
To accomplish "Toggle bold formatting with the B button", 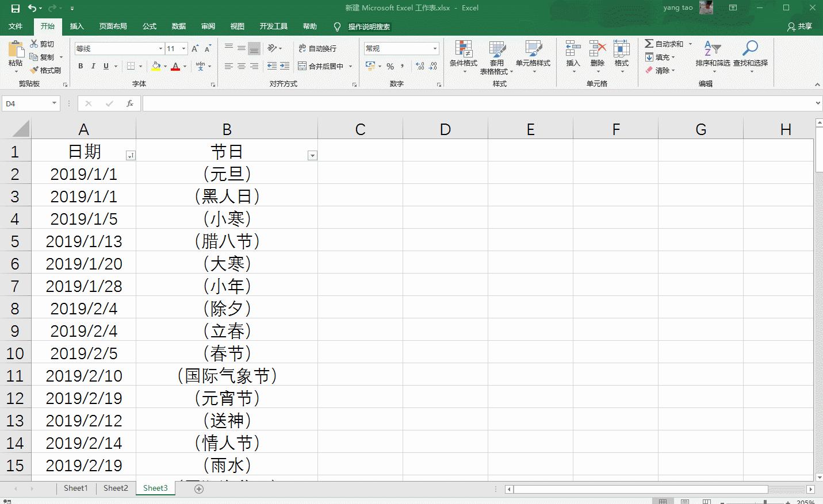I will tap(80, 67).
